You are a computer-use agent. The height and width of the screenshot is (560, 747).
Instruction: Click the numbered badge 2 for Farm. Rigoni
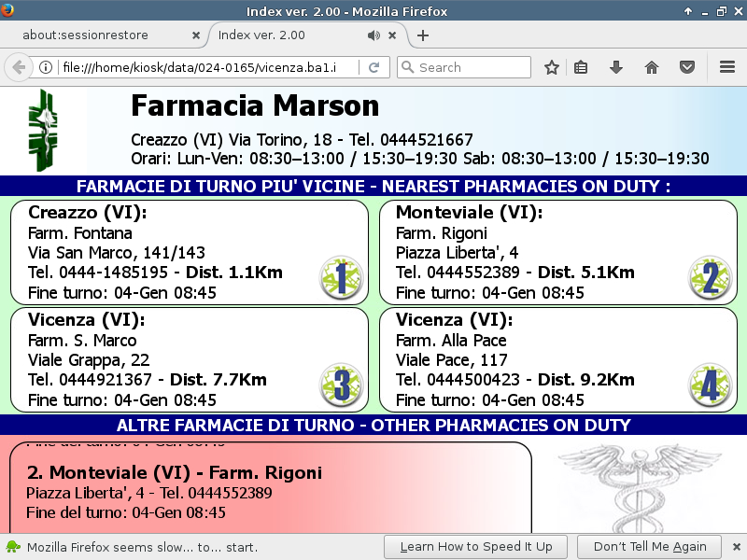coord(709,278)
